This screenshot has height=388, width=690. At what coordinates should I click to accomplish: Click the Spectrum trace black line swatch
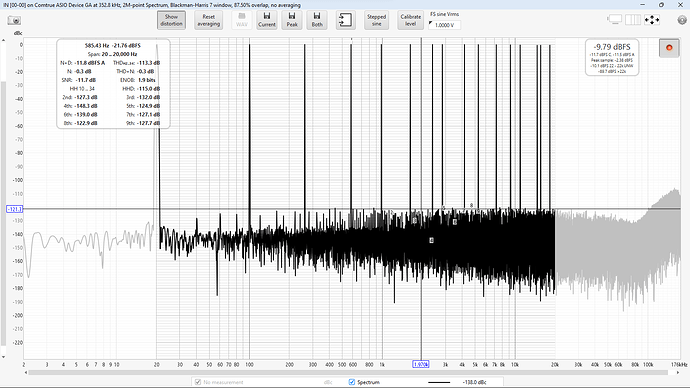pyautogui.click(x=439, y=382)
